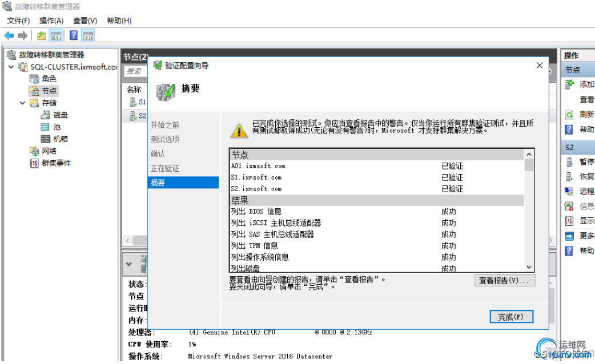
Task: Click 列出 iSCSI 主机总线适配器 row
Action: point(377,223)
